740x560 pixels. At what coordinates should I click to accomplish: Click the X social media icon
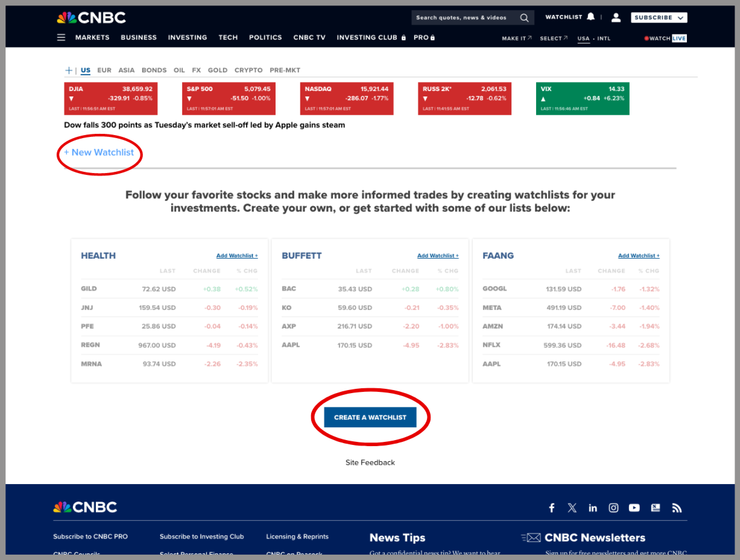[x=572, y=508]
